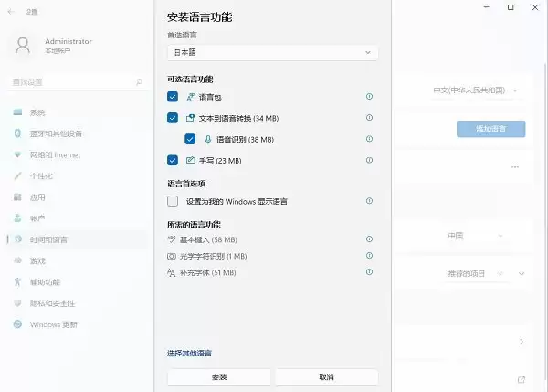The image size is (548, 392).
Task: Open the 日本語 preferred language dropdown
Action: coord(272,52)
